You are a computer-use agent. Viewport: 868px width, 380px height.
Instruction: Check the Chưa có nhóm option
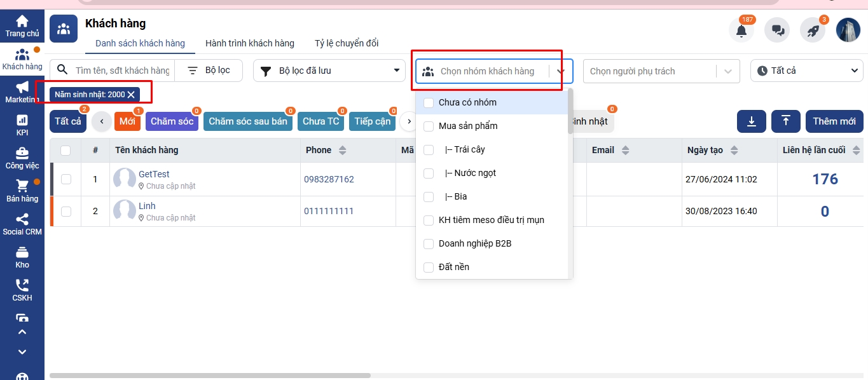pyautogui.click(x=429, y=103)
